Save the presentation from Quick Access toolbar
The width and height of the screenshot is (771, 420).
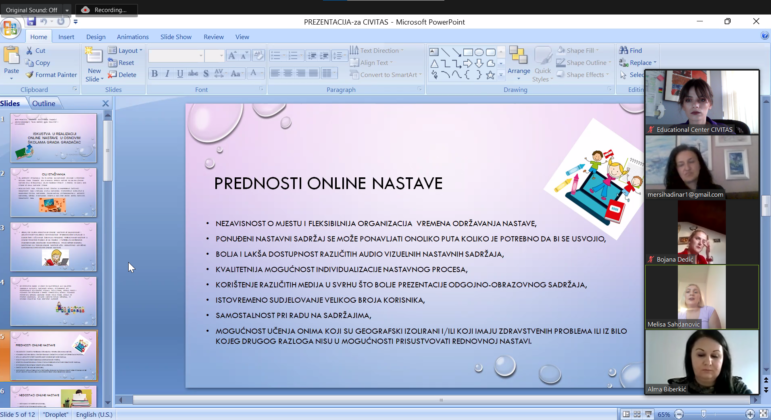tap(31, 21)
